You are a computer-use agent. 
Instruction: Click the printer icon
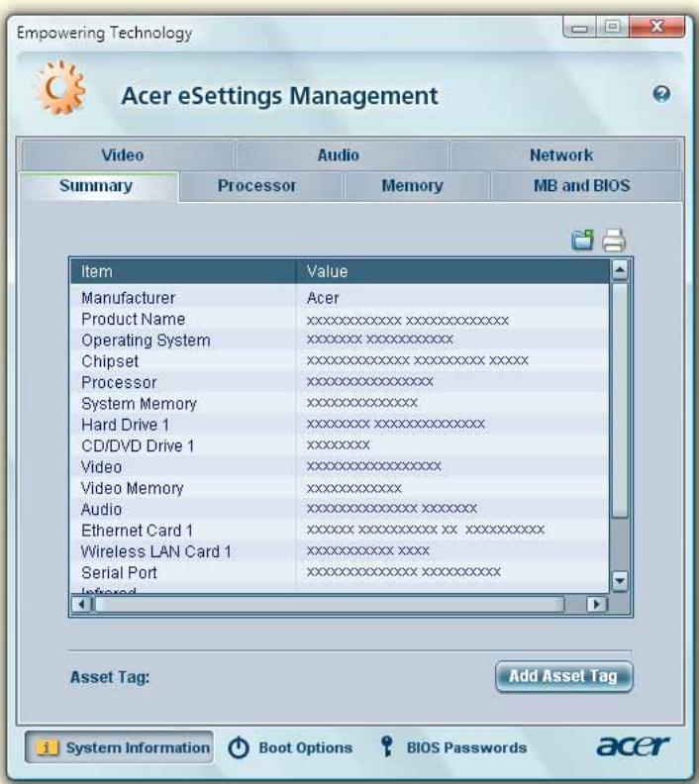(614, 240)
